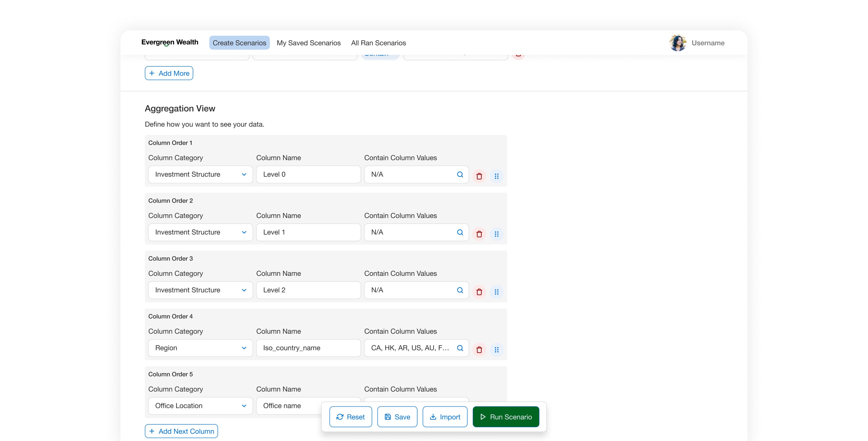Click drag handle of Column Order 4
Image resolution: width=868 pixels, height=441 pixels.
[x=496, y=350]
